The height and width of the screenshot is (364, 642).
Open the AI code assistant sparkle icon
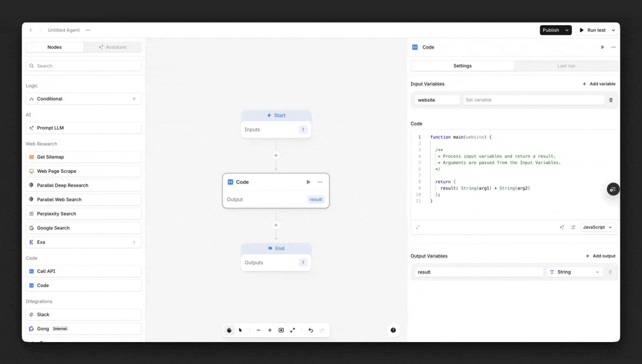(562, 227)
